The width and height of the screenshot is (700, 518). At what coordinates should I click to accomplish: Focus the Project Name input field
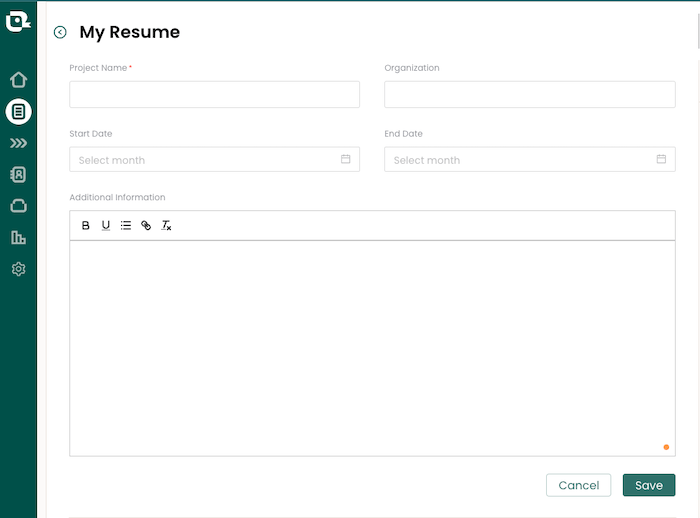point(214,94)
